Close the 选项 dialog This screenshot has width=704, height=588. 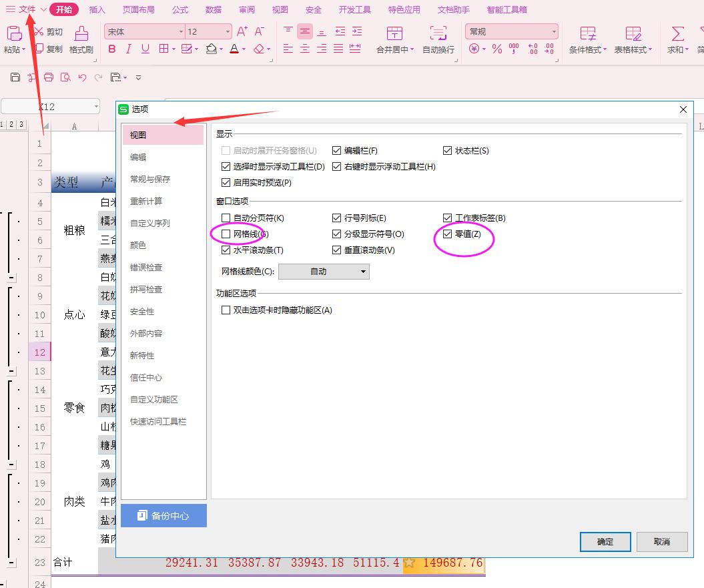pos(683,109)
